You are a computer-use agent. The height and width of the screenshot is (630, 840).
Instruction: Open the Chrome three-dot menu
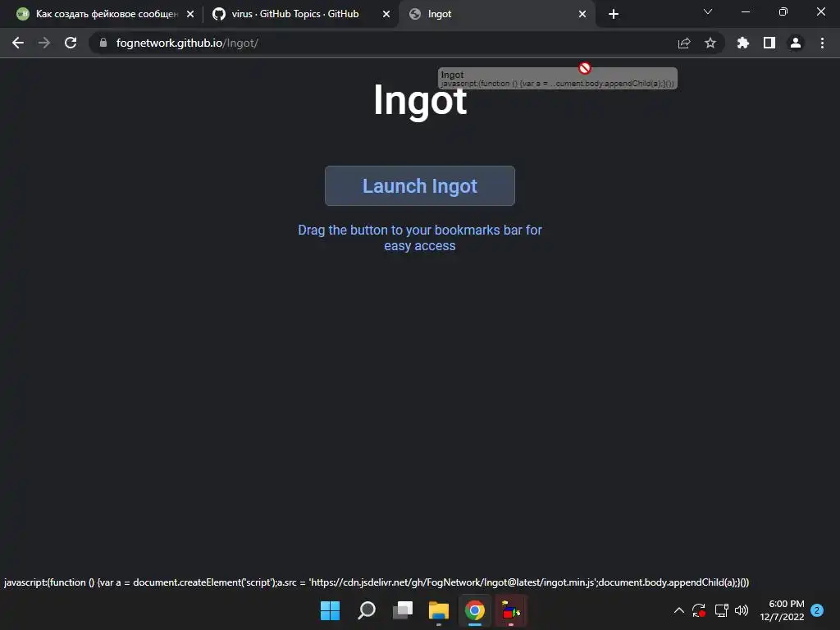(822, 43)
